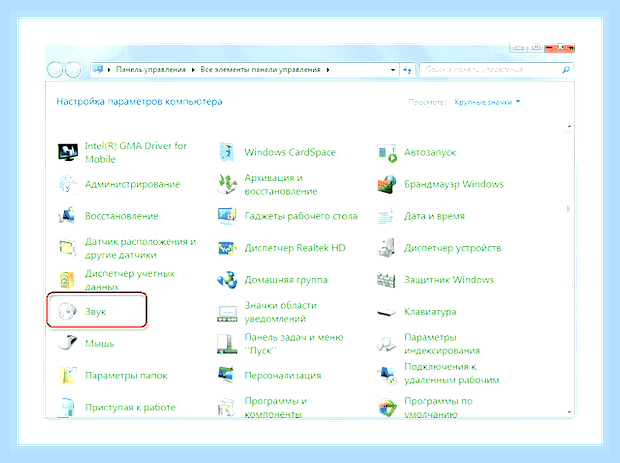The width and height of the screenshot is (620, 463).
Task: Click Все элементы панели управления breadcrumb
Action: pyautogui.click(x=260, y=70)
